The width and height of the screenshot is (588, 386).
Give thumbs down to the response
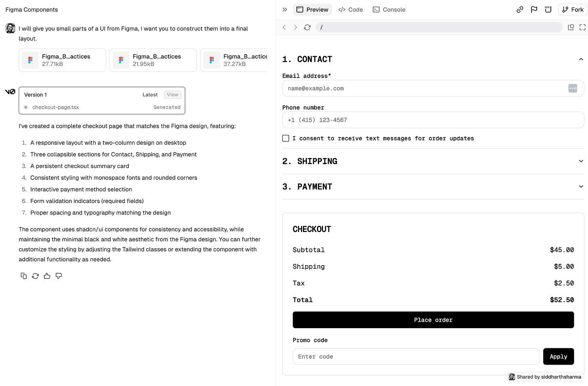coord(59,276)
